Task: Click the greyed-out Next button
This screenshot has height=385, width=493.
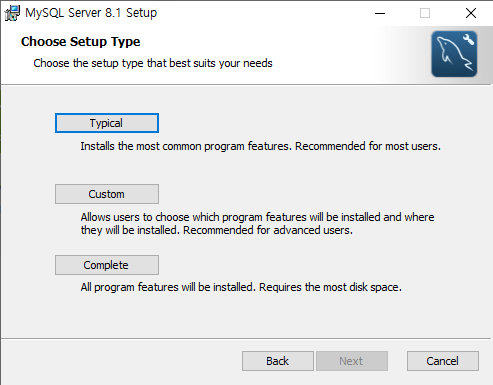Action: 352,361
